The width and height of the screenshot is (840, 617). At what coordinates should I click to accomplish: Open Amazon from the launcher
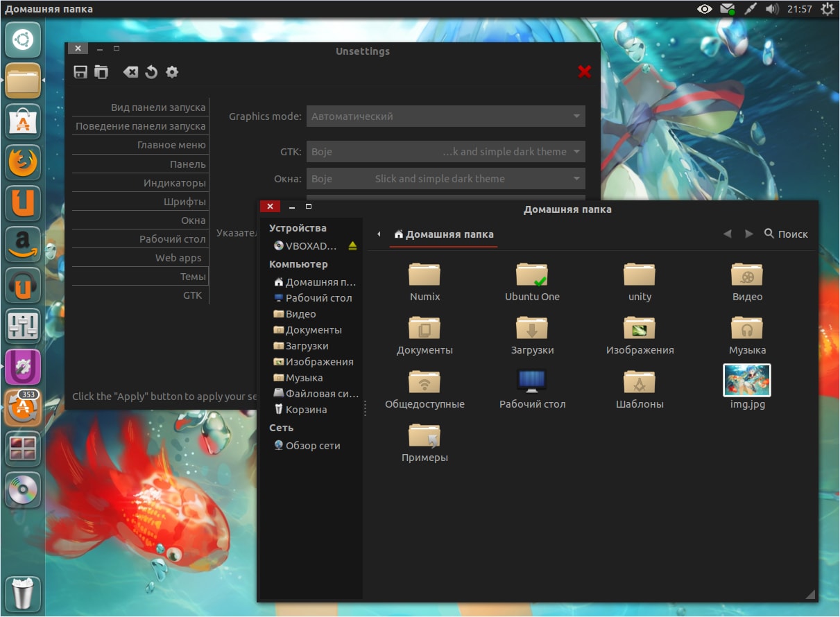[23, 245]
